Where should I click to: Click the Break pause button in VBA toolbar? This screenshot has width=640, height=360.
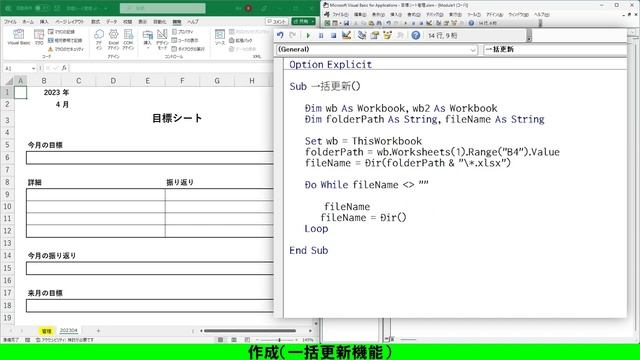[321, 36]
